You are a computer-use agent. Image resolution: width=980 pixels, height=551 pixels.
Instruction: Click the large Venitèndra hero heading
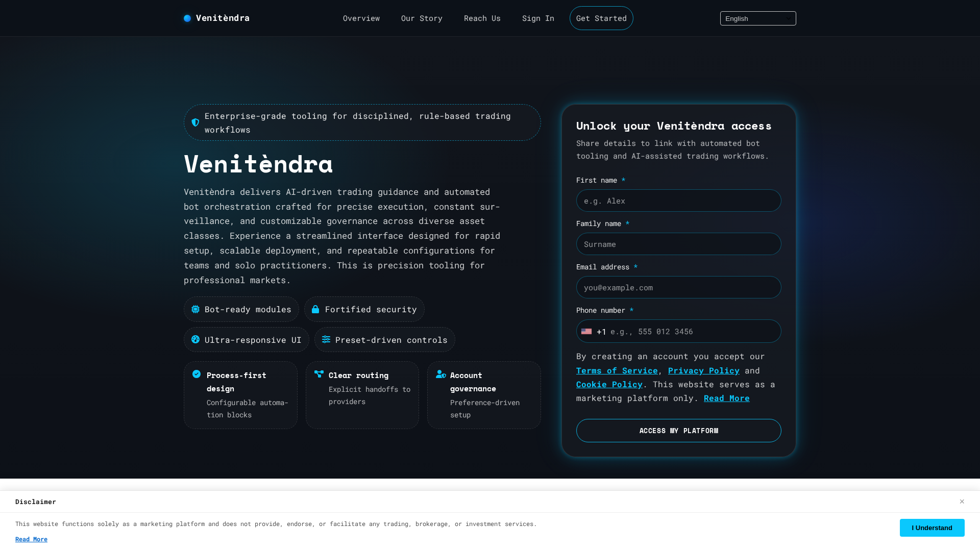pyautogui.click(x=258, y=164)
